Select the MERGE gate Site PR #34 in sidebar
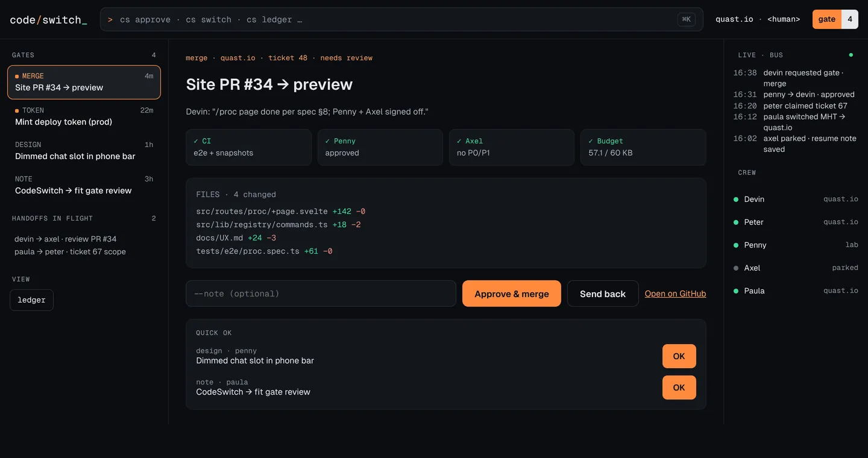The image size is (868, 458). pyautogui.click(x=84, y=82)
